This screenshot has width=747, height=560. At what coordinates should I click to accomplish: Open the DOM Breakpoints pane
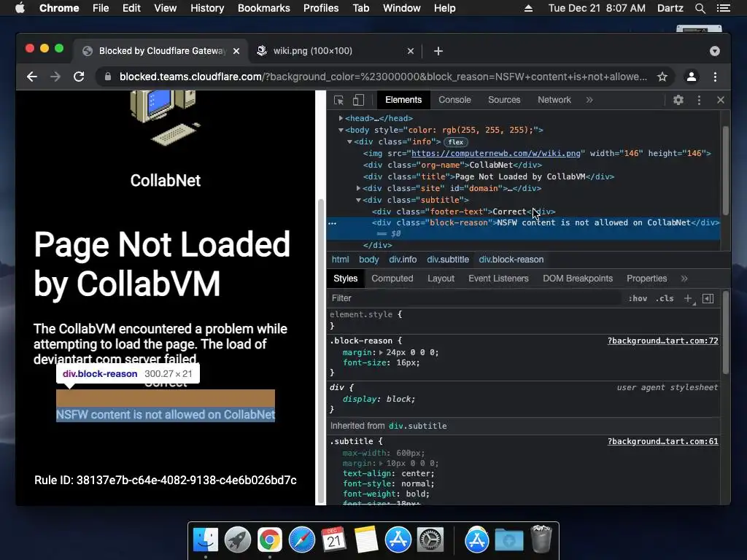pos(578,279)
